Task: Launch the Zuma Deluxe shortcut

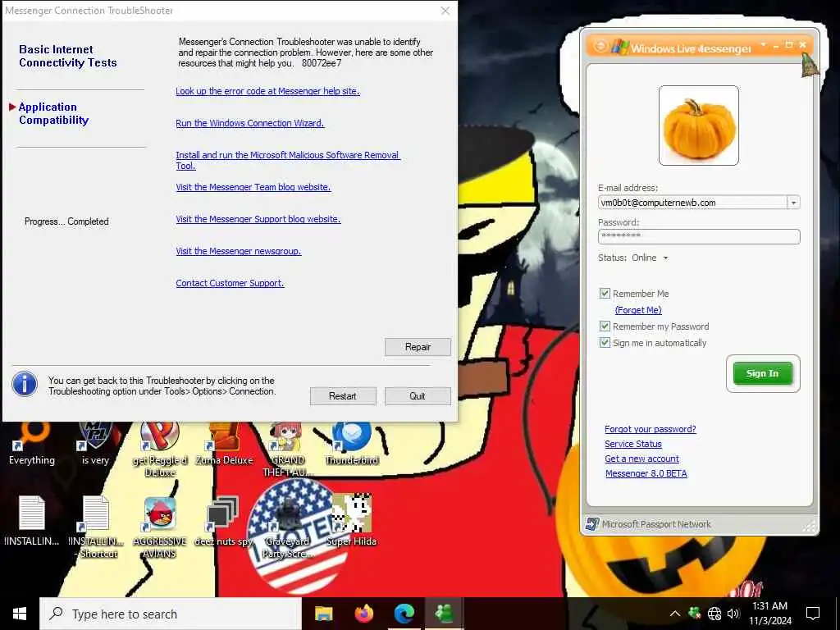Action: (224, 444)
